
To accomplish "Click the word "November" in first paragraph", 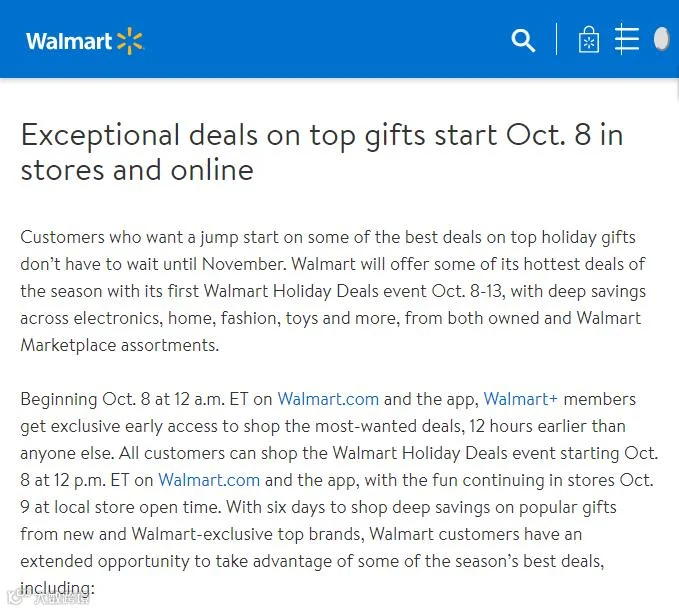I will click(x=243, y=264).
